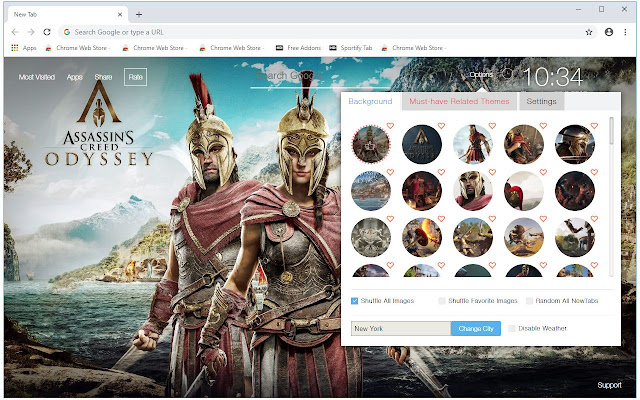640x400 pixels.
Task: Open the Apps grid in bookmarks bar
Action: (x=24, y=48)
